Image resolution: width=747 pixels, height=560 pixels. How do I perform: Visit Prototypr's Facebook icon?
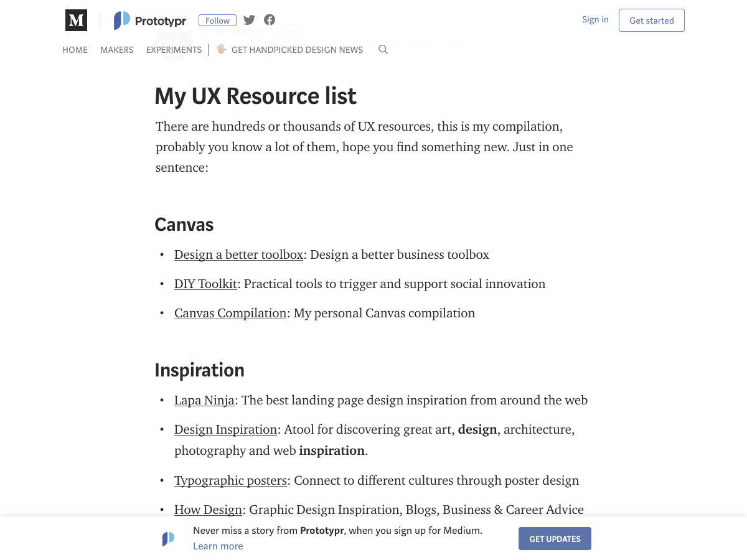click(270, 20)
